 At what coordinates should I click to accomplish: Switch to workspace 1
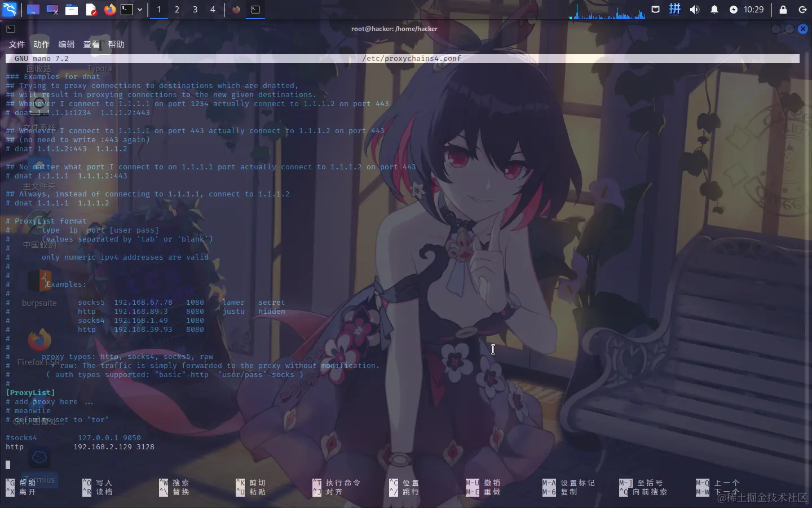point(159,10)
